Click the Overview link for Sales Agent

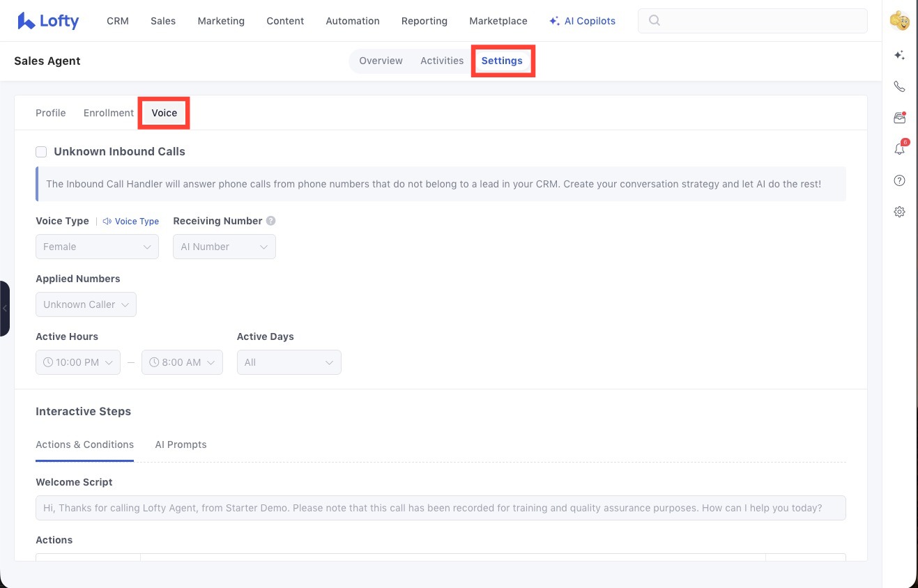point(381,61)
